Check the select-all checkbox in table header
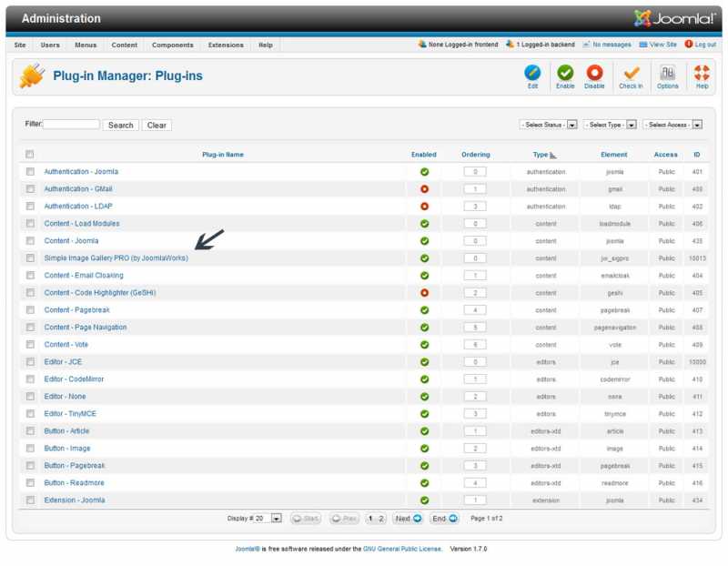The image size is (728, 566). point(30,154)
